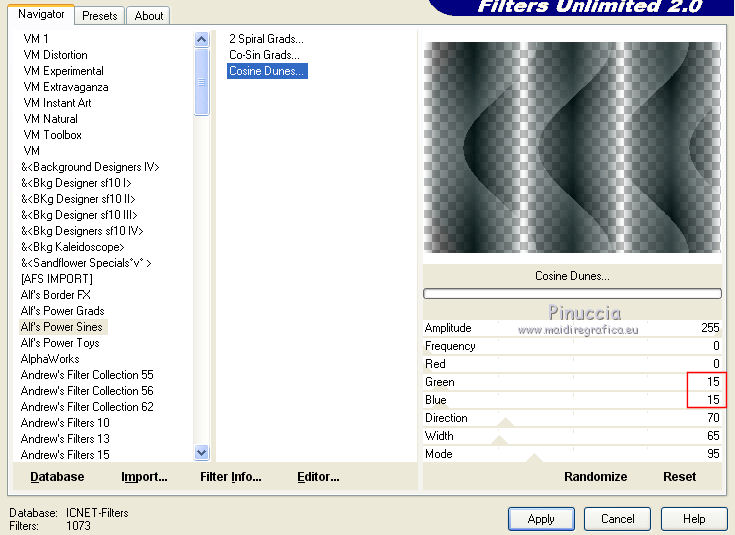735x535 pixels.
Task: Select &<Sandflower Specials°v°> category
Action: (x=86, y=263)
